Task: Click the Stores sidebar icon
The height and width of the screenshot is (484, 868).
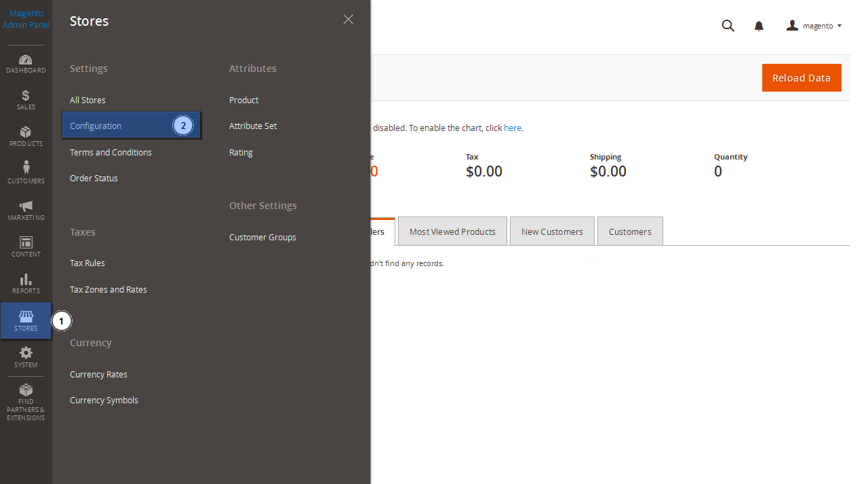Action: [x=26, y=321]
